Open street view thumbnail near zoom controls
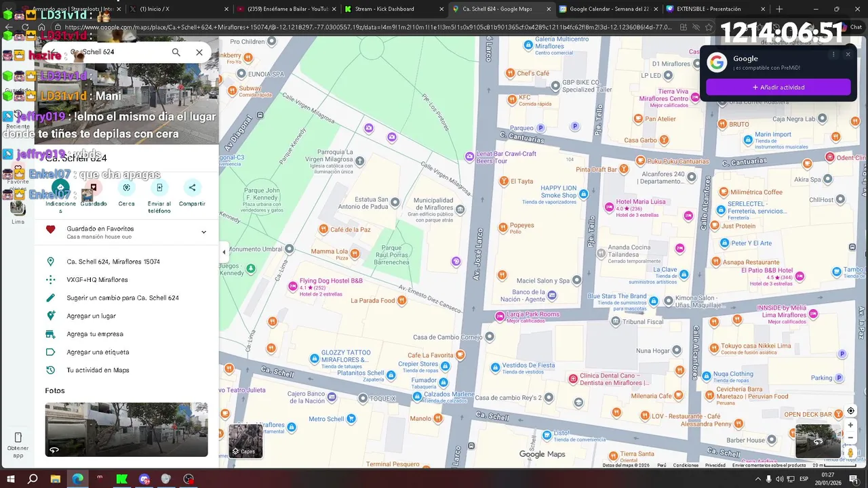The image size is (868, 488). (x=818, y=441)
